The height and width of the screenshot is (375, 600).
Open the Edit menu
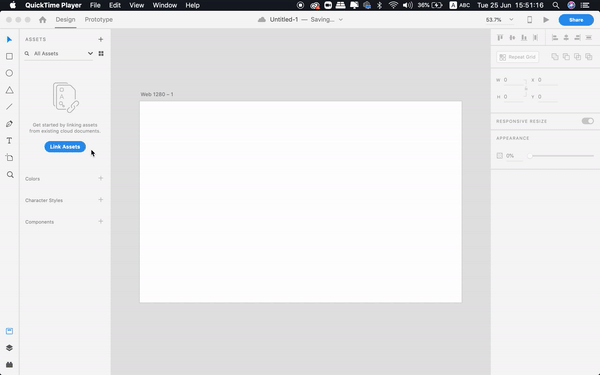pos(115,5)
